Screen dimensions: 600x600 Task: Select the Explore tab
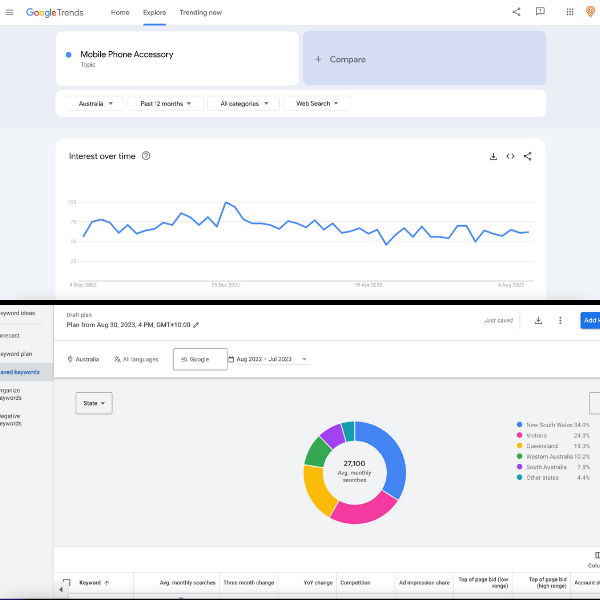[154, 13]
